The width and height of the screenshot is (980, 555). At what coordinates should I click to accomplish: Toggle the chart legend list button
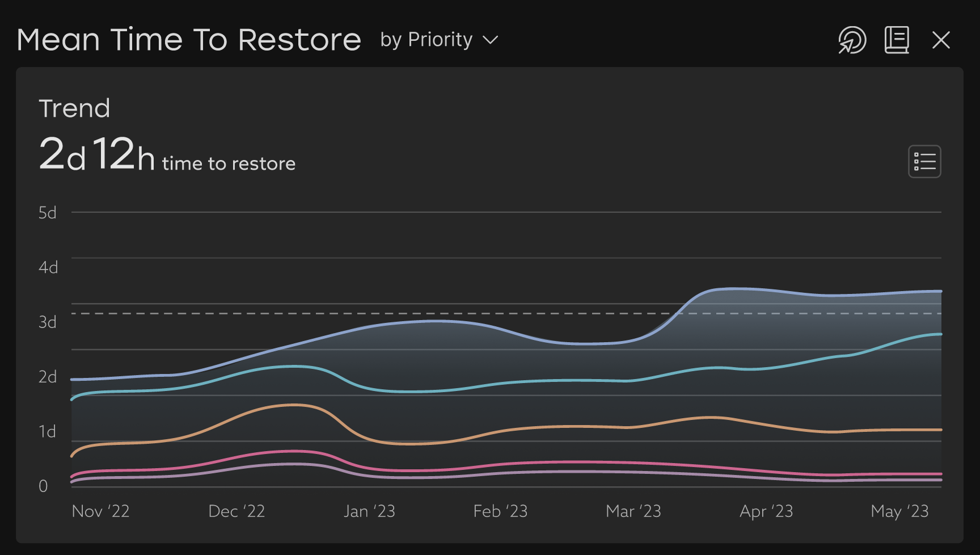[924, 162]
